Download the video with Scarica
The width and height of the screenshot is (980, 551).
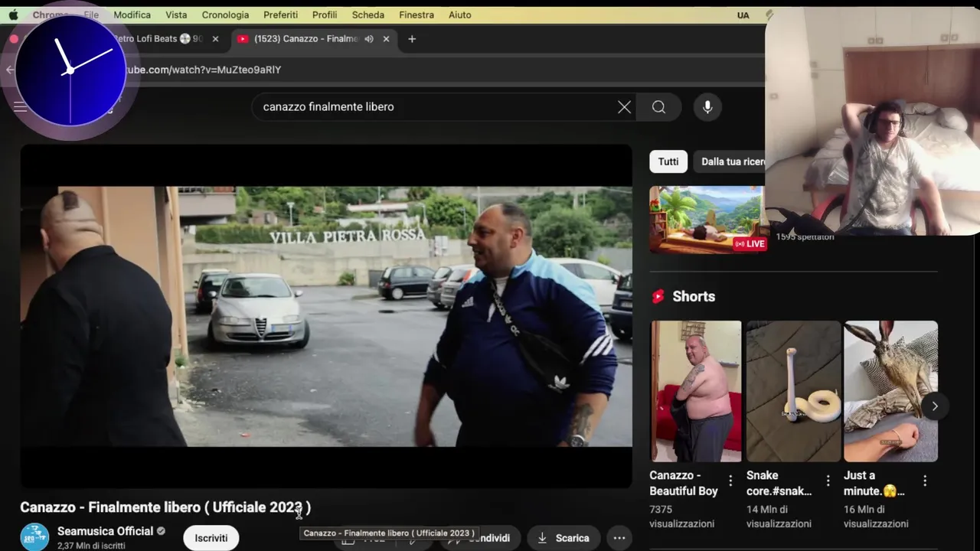coord(563,538)
